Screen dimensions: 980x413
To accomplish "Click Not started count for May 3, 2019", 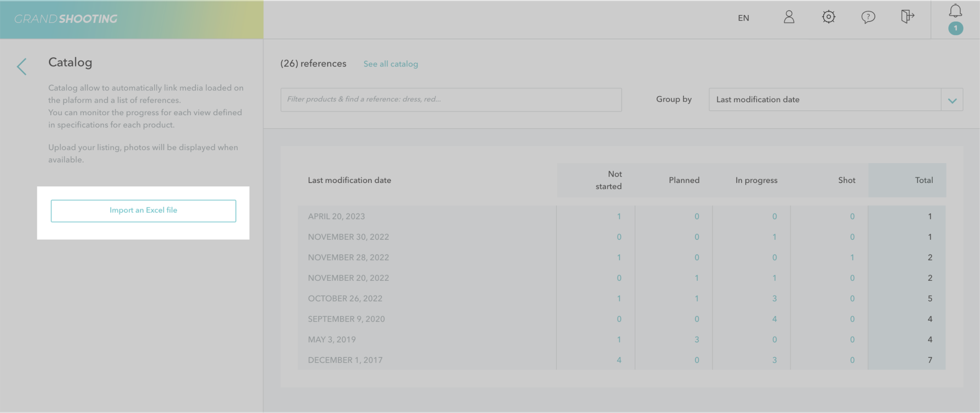I will [x=619, y=340].
